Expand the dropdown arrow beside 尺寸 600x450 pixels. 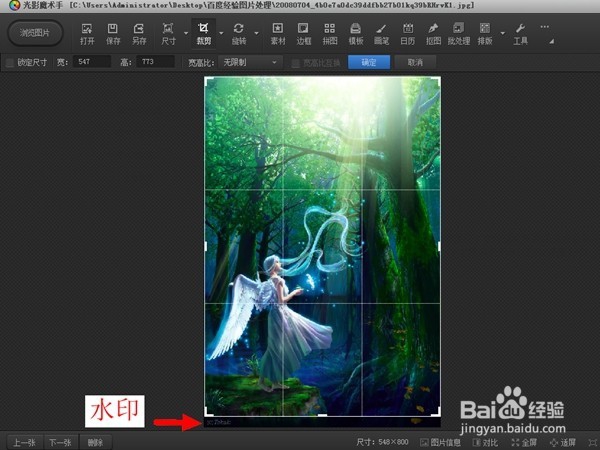click(x=186, y=33)
